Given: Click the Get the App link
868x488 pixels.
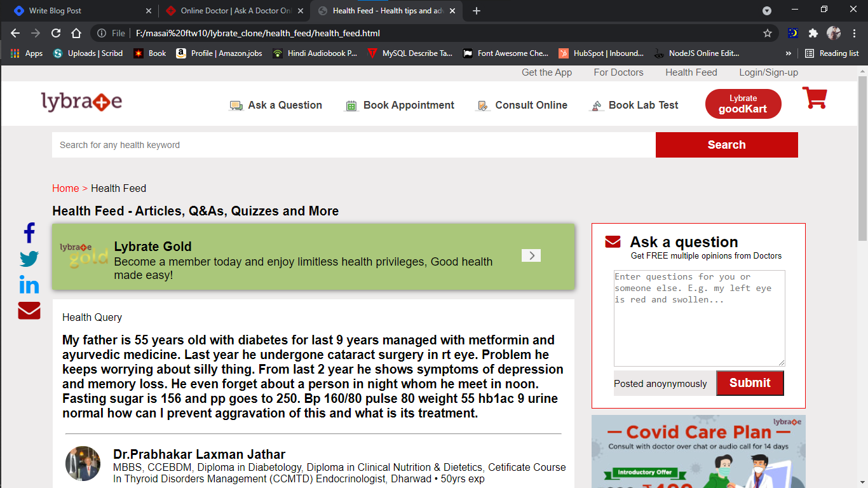Looking at the screenshot, I should [x=546, y=72].
